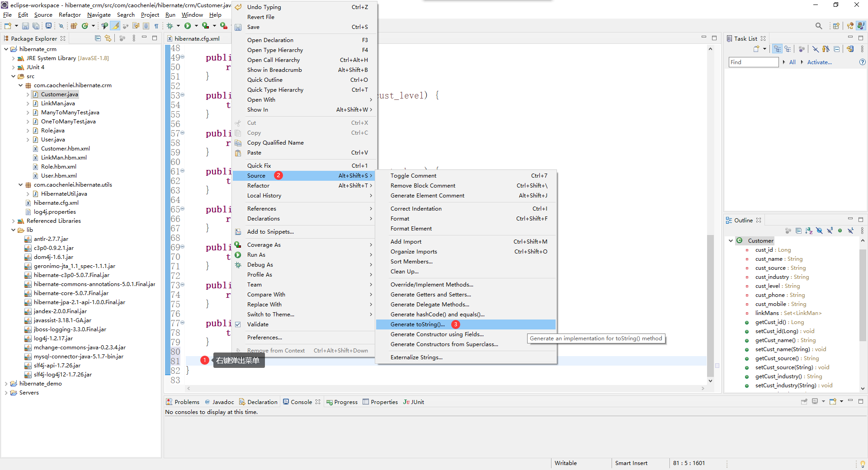Open Generate Getters and Setters
868x470 pixels.
(x=430, y=294)
